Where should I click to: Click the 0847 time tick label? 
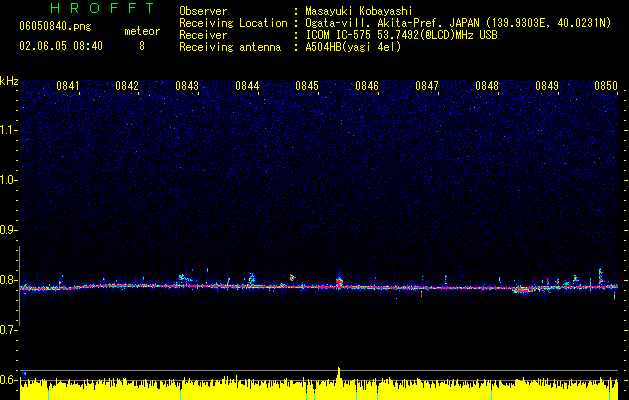427,86
